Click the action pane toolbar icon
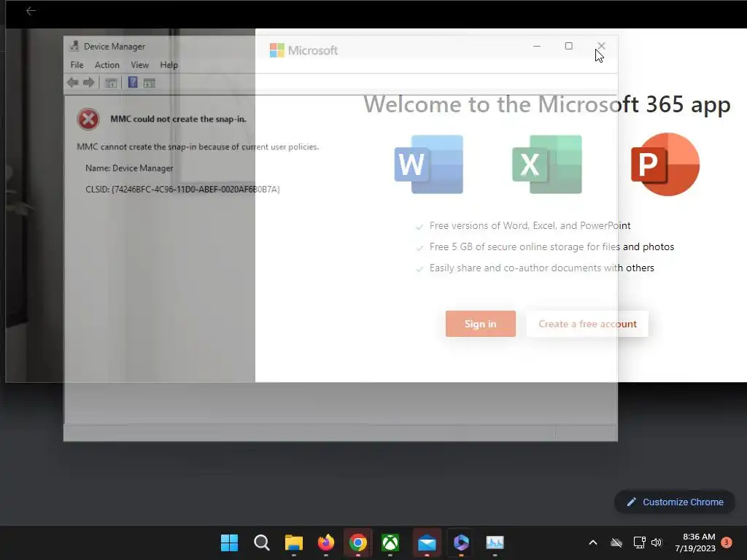 (x=149, y=83)
